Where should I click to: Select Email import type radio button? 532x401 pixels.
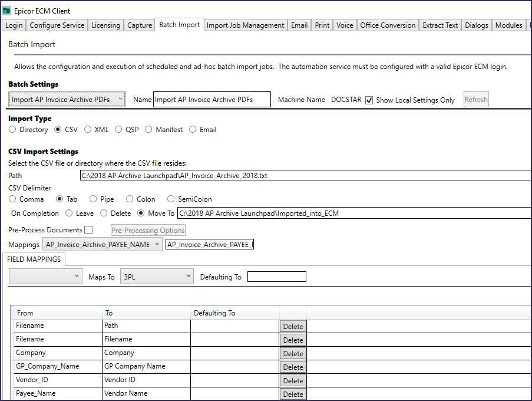(x=193, y=129)
